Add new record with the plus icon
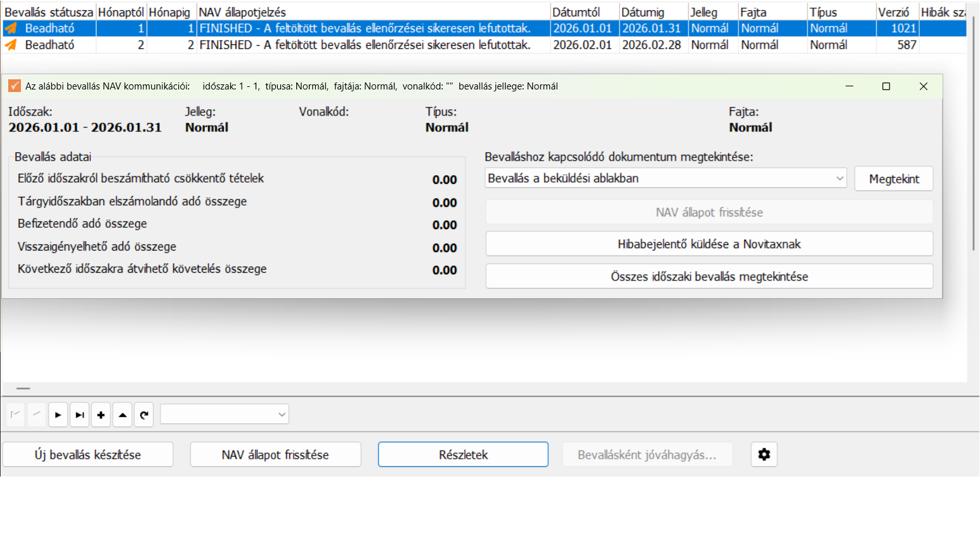Viewport: 980px width, 540px height. point(101,415)
